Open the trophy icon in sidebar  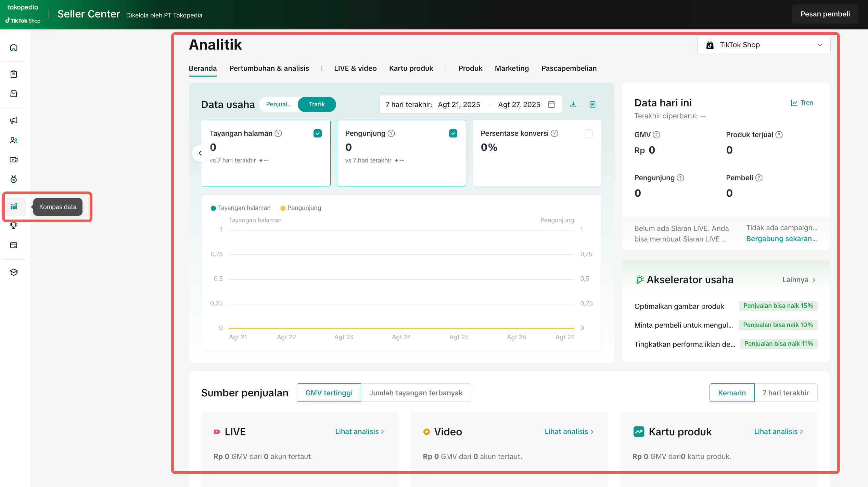pos(14,226)
